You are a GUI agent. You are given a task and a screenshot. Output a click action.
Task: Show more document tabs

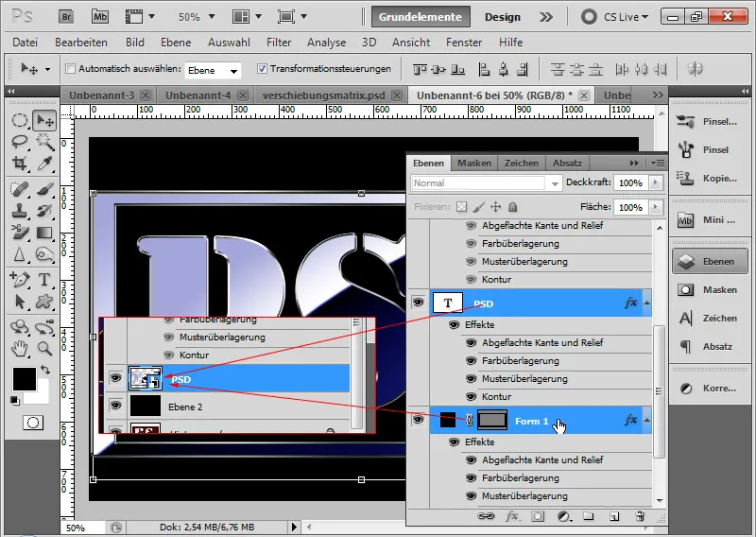[657, 95]
